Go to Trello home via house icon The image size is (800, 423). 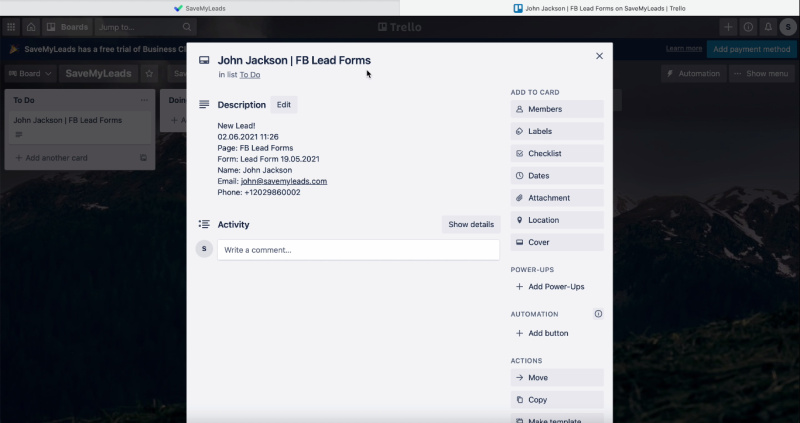pyautogui.click(x=31, y=27)
